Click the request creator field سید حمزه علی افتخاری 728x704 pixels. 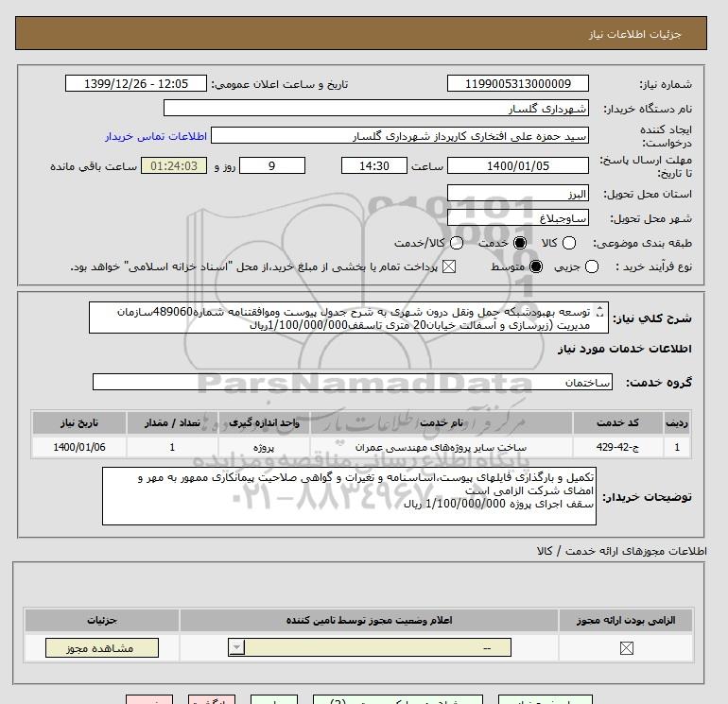[400, 135]
